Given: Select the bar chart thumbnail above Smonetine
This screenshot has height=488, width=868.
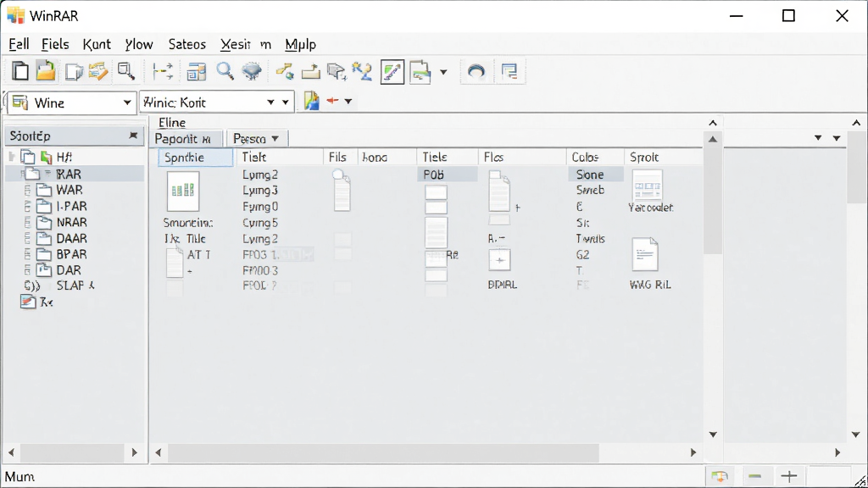Looking at the screenshot, I should (x=183, y=191).
